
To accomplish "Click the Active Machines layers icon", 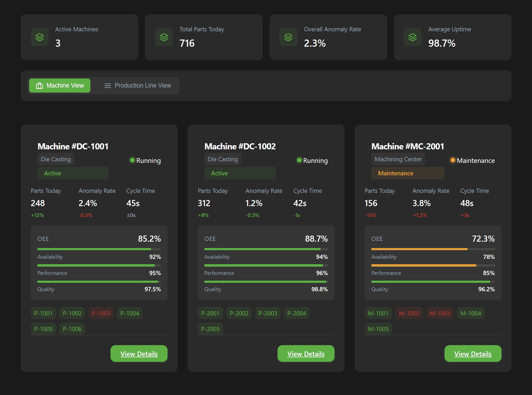I will click(x=39, y=37).
